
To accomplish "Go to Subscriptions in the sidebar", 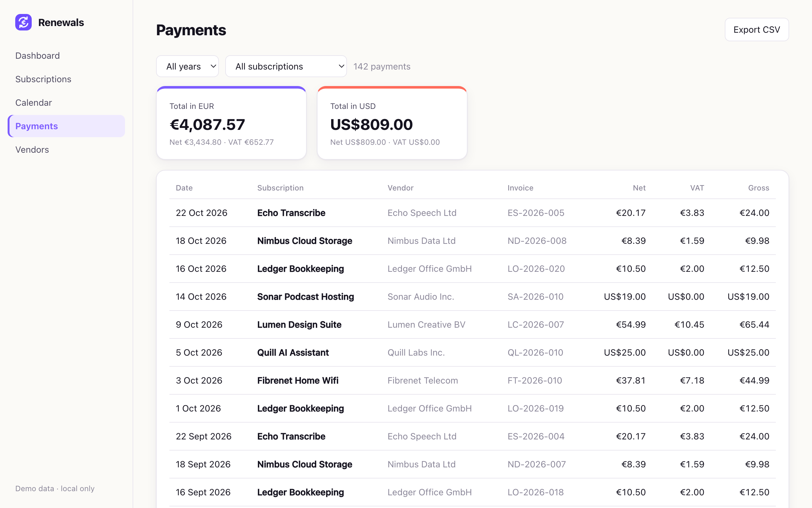I will (x=43, y=79).
